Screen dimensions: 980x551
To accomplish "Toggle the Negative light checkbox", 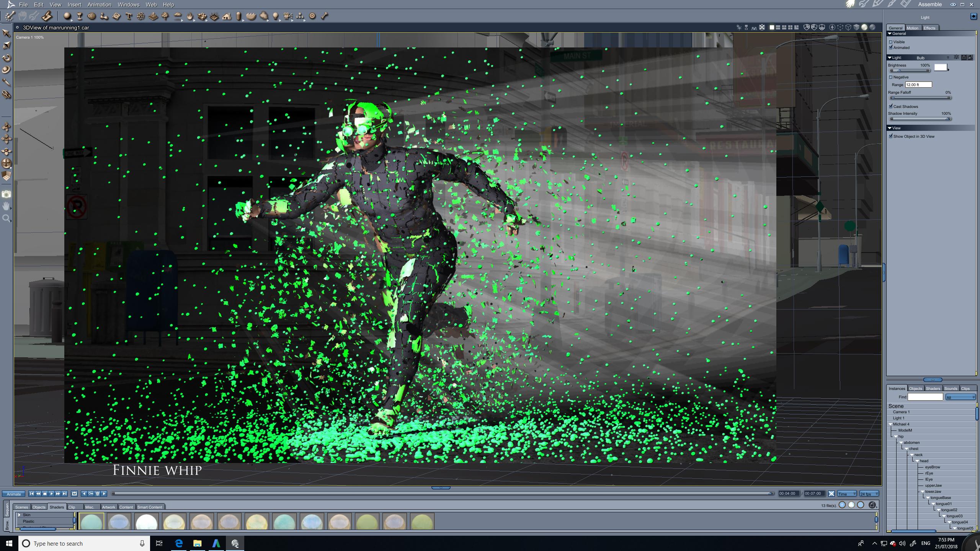I will [891, 77].
